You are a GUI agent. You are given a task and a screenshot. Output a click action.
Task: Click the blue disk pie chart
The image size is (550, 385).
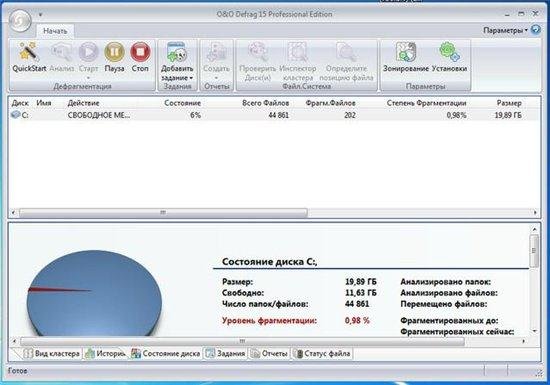tap(94, 293)
